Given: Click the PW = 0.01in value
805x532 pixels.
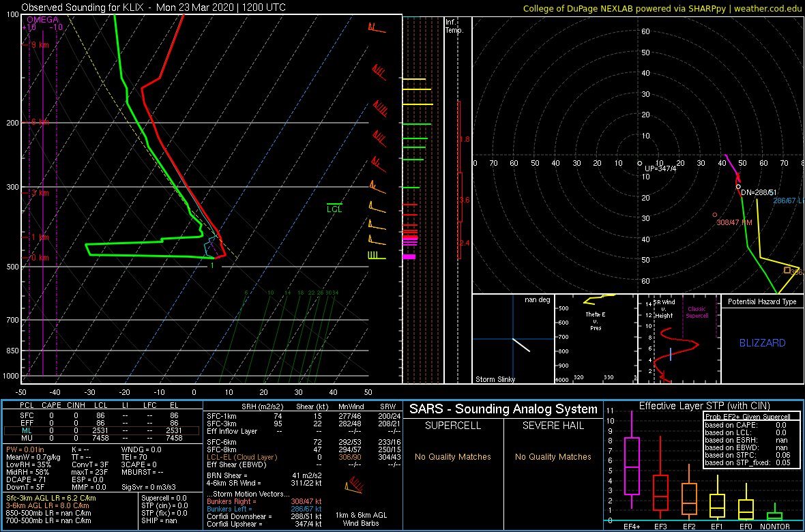Looking at the screenshot, I should (26, 449).
